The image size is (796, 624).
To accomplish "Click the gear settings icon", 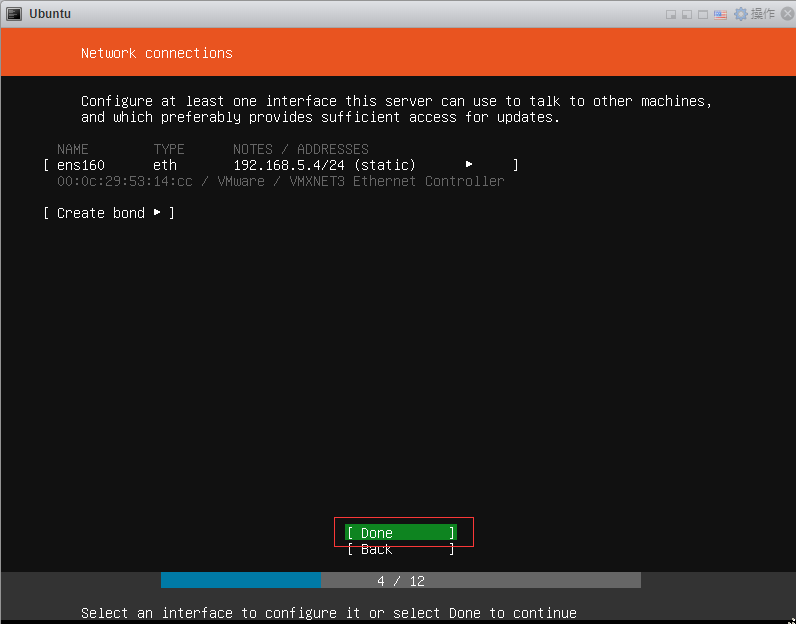I will (x=741, y=14).
